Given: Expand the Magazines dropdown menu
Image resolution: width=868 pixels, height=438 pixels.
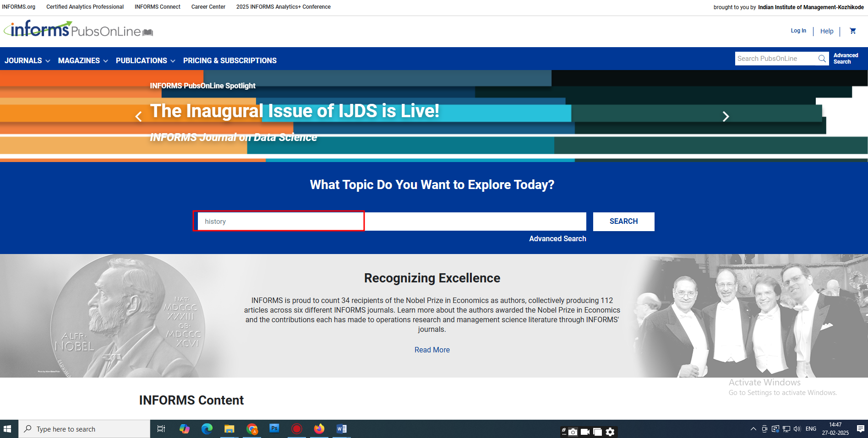Looking at the screenshot, I should pos(82,60).
